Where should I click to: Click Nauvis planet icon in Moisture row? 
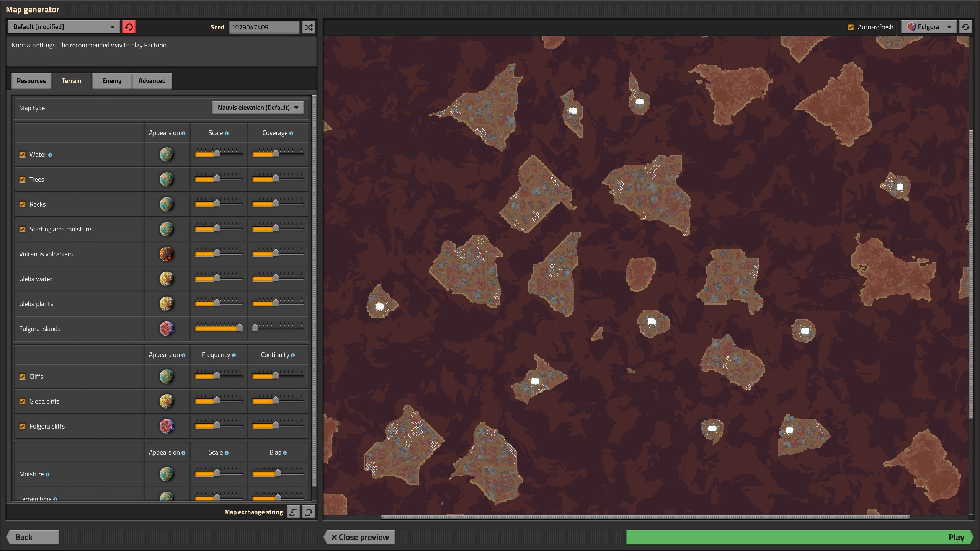click(167, 474)
